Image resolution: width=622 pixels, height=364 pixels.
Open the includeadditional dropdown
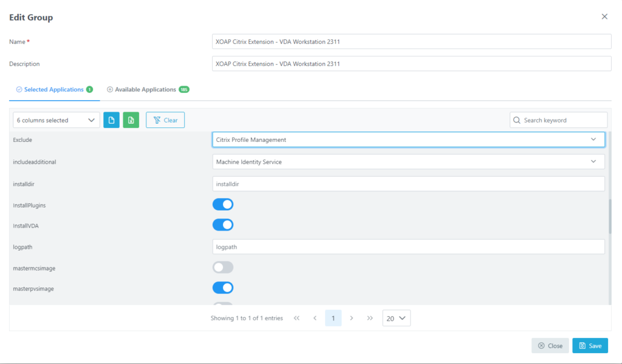[x=409, y=161]
